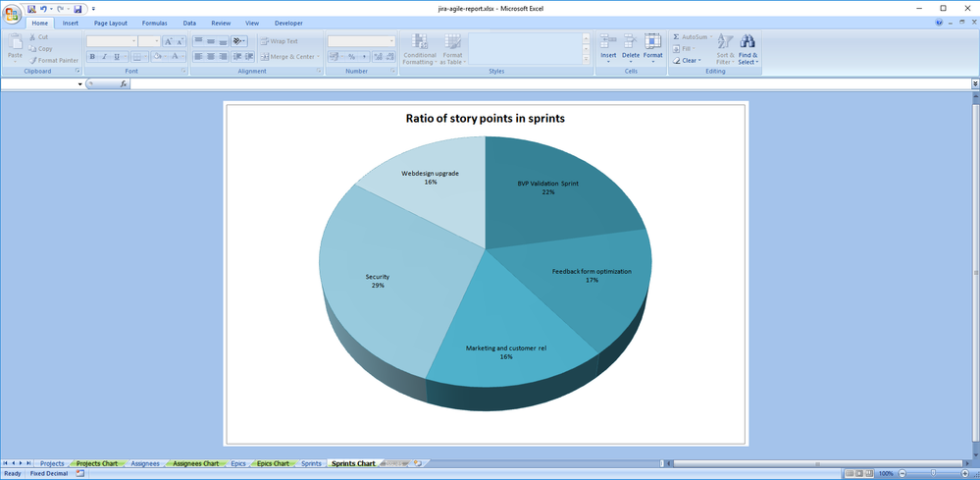Viewport: 980px width, 480px height.
Task: Open Find & Select binoculars
Action: 747,41
